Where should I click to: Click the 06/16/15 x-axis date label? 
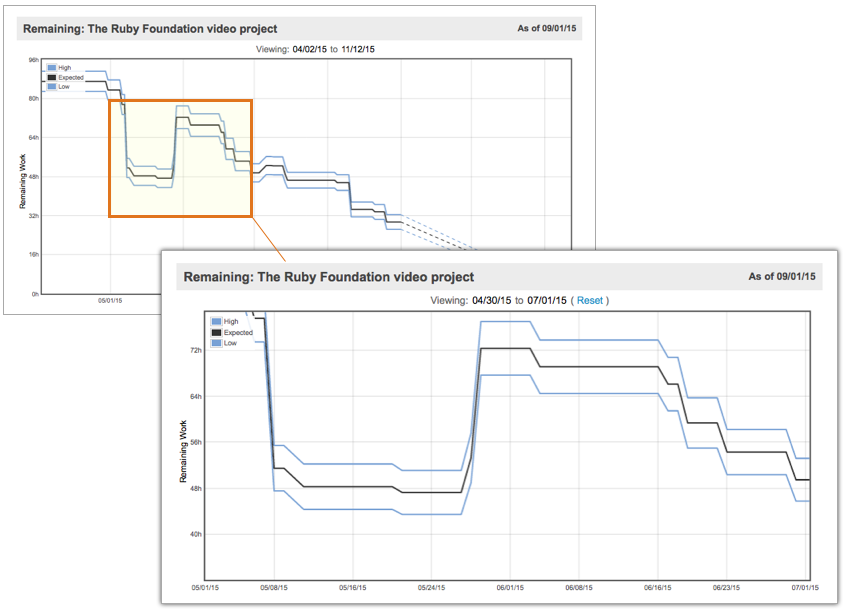pos(657,588)
